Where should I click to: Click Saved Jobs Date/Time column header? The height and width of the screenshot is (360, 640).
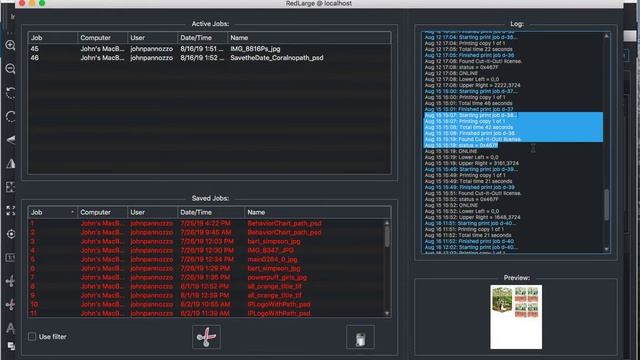coord(211,212)
